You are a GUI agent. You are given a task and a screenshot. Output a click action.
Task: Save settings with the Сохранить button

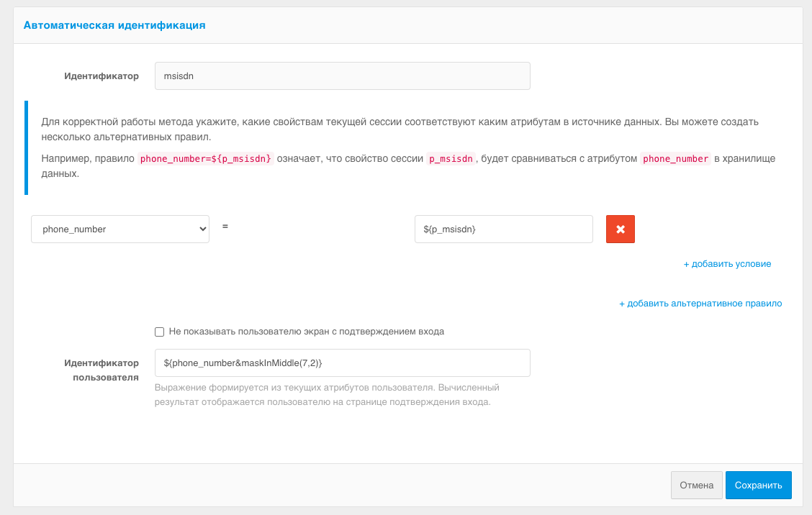(758, 485)
